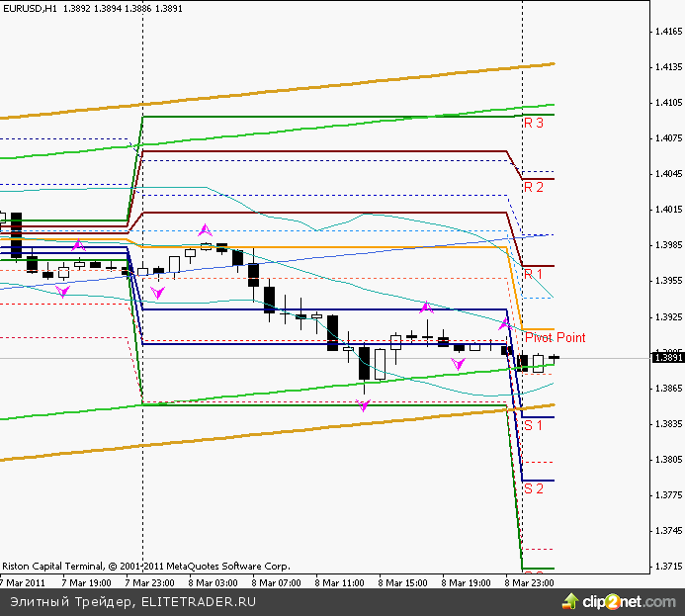This screenshot has height=616, width=685.
Task: Open the ELITETRADER.RU link text
Action: (200, 600)
